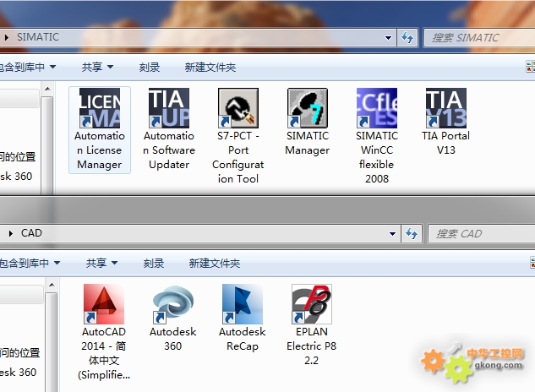Launch S7-PCT Port Configuration Tool icon
Screen dimensions: 535x392
pos(238,137)
